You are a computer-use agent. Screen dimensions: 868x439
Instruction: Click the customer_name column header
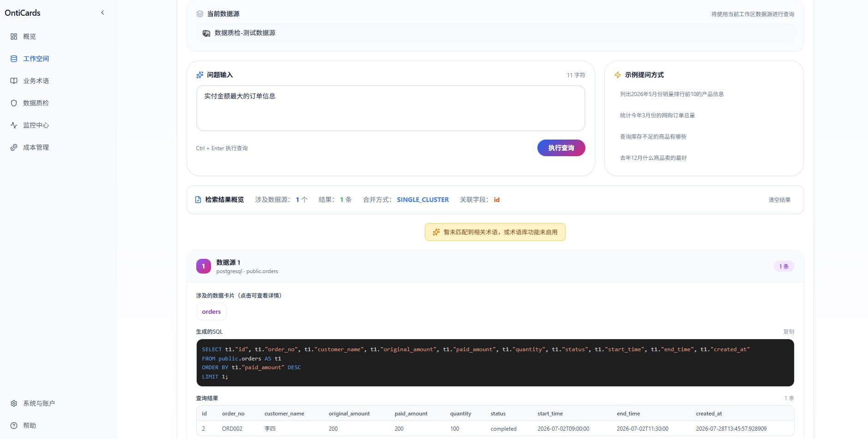pyautogui.click(x=284, y=414)
